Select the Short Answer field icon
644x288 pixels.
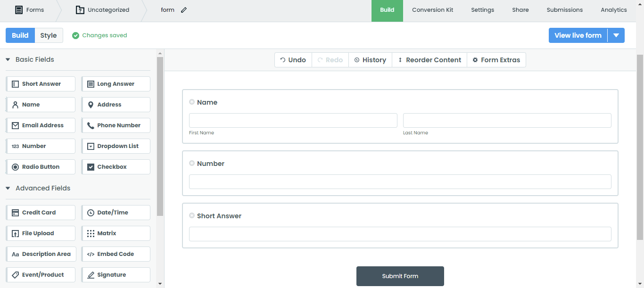point(15,83)
